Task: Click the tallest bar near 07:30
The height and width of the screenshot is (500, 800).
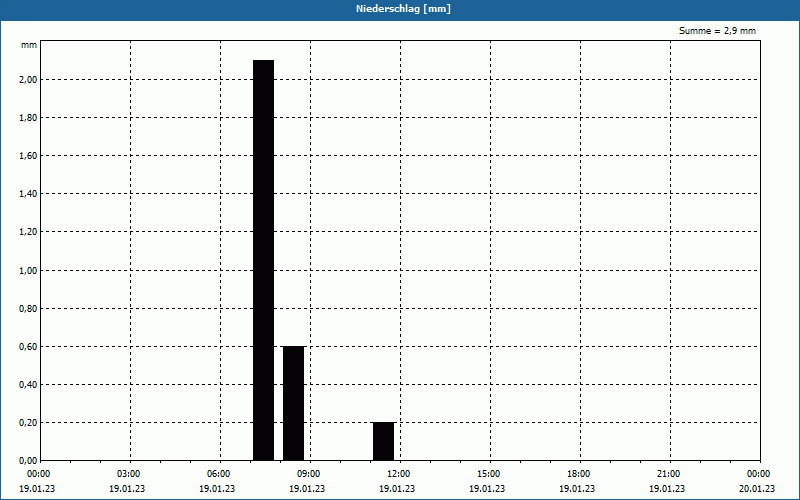Action: point(264,260)
